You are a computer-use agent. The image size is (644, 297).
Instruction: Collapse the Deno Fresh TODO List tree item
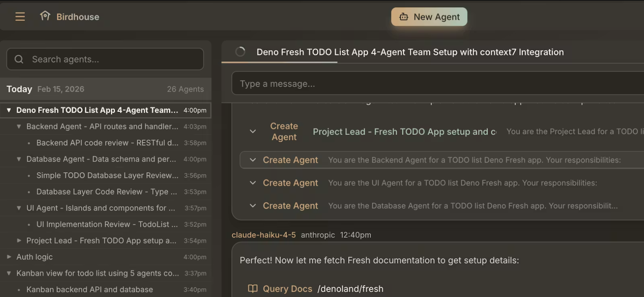tap(9, 110)
